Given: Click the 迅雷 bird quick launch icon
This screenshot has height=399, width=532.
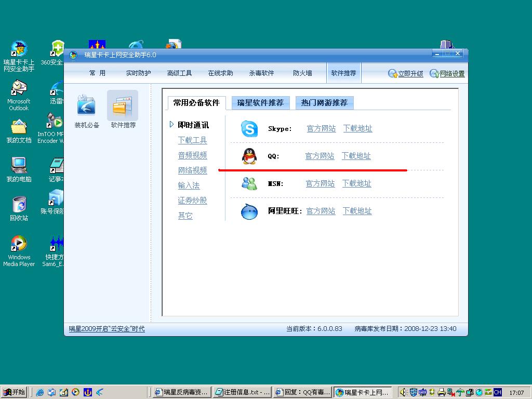Looking at the screenshot, I should tap(99, 392).
